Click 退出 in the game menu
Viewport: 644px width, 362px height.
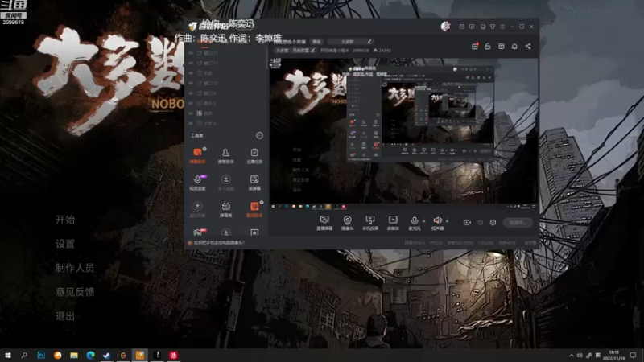click(65, 316)
